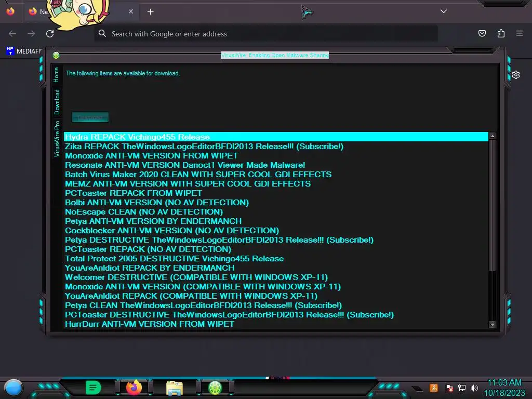Close the current Firefox tab
Image resolution: width=532 pixels, height=399 pixels.
tap(131, 11)
